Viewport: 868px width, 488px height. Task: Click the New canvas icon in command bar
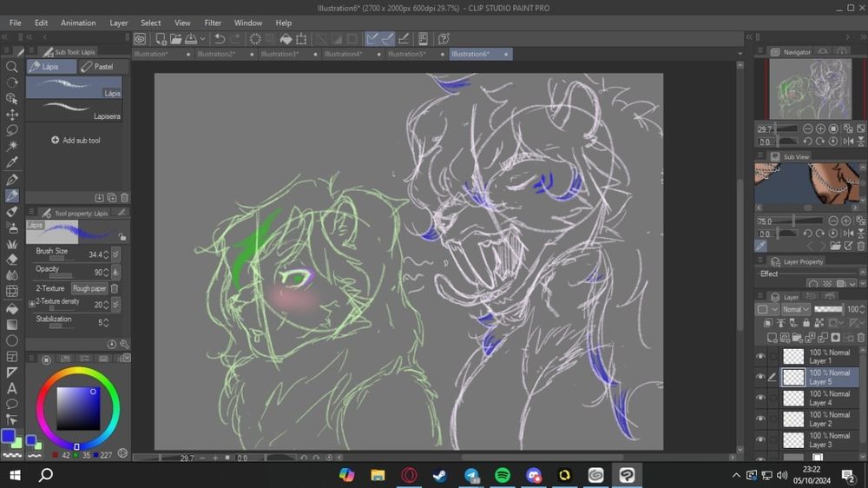[161, 39]
